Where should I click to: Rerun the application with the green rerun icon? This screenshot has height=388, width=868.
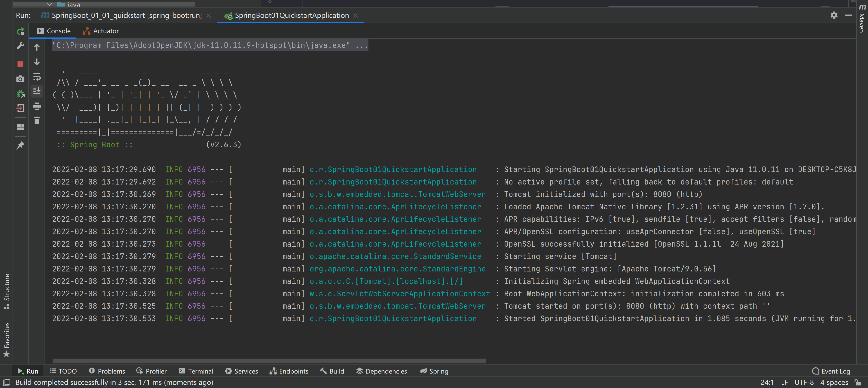coord(21,31)
